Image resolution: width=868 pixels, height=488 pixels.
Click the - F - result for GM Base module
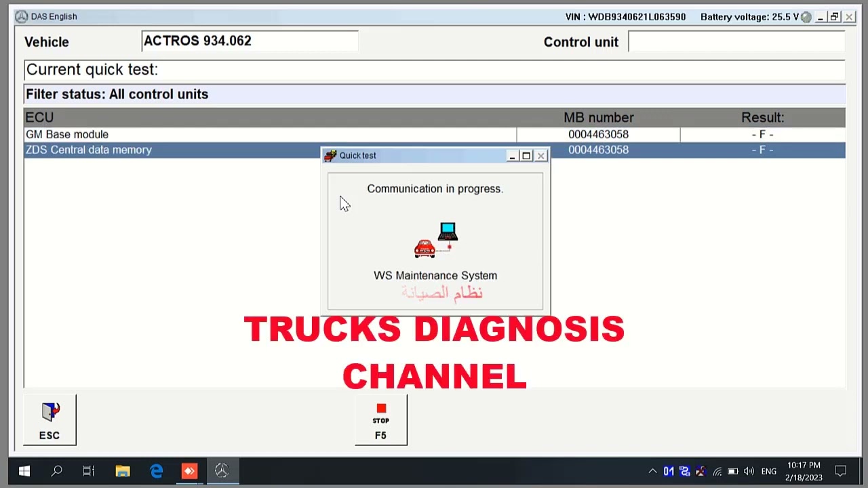(x=762, y=134)
